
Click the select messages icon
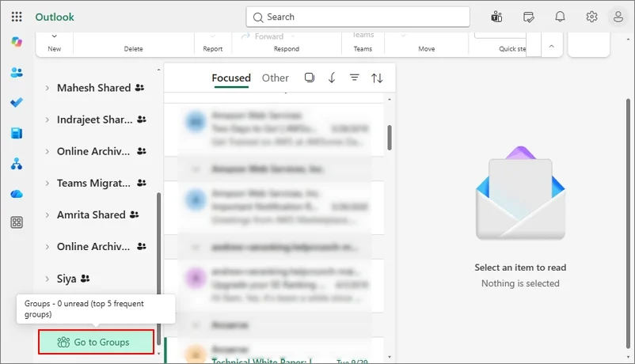(310, 78)
